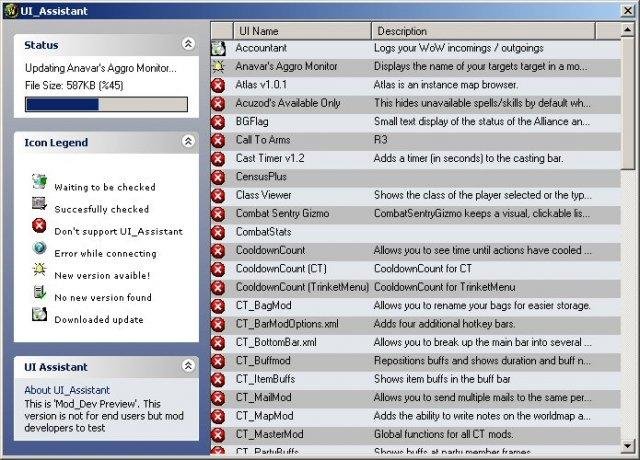640x460 pixels.
Task: Click the red X icon beside CT_BarModOptions.xml
Action: tap(218, 324)
